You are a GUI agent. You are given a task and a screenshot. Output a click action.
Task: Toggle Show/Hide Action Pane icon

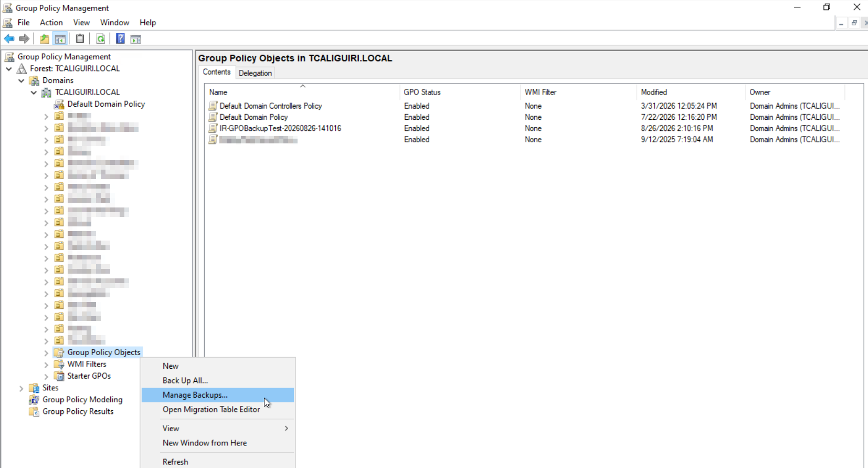click(136, 39)
